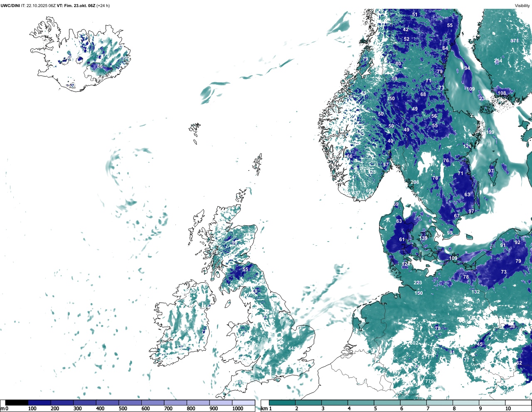Select the 500–600 m purple legend swatch

pyautogui.click(x=130, y=402)
